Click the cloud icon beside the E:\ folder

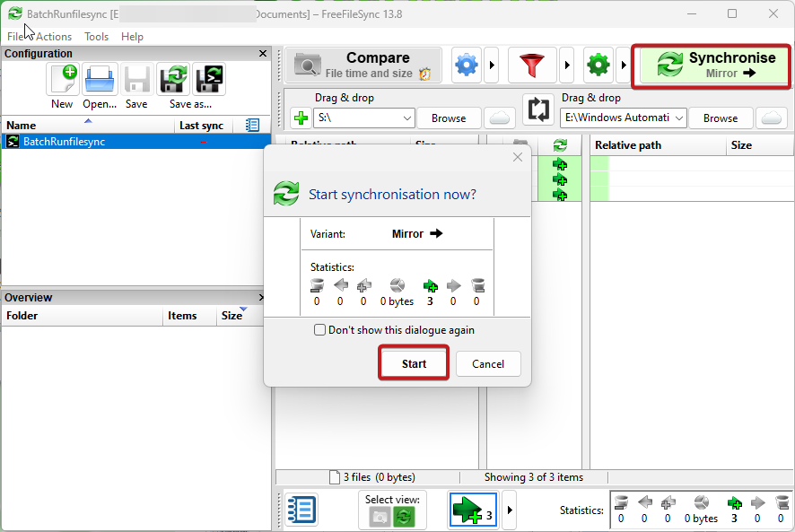click(x=771, y=118)
